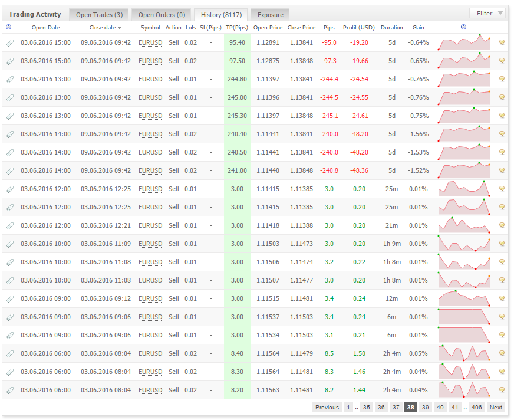
Task: Sort by the Lots column header
Action: (x=190, y=28)
